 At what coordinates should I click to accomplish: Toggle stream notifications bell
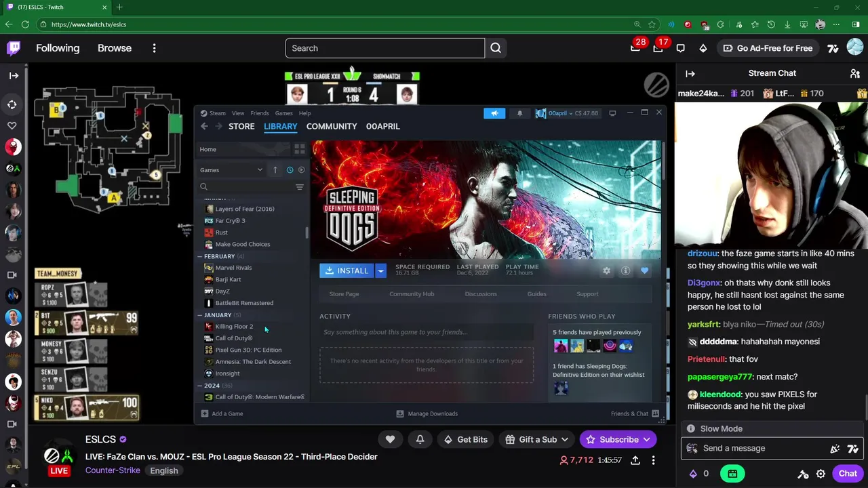tap(420, 439)
